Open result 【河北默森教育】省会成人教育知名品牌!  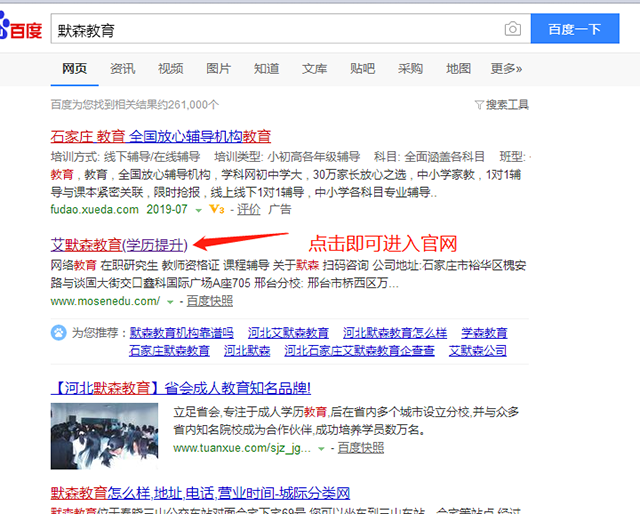(181, 388)
